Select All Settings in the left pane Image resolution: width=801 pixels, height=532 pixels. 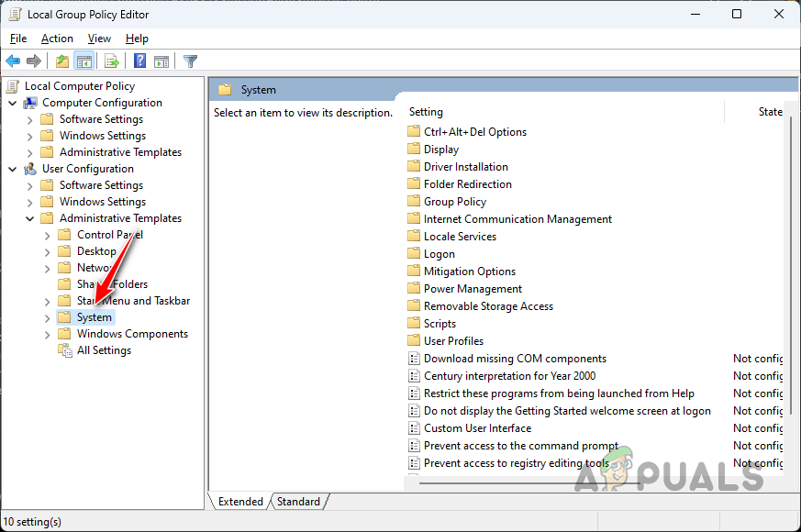point(103,349)
